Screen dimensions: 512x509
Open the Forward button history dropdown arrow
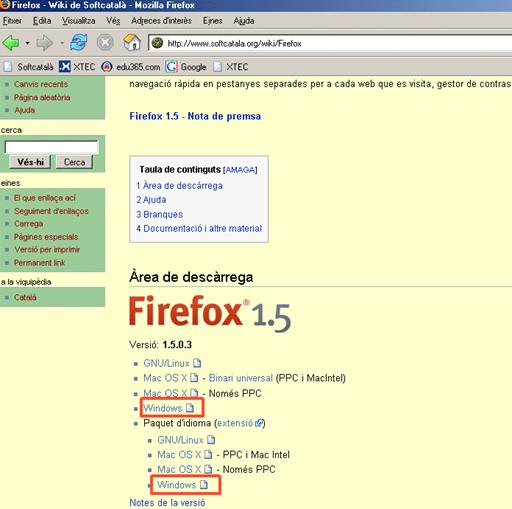tap(62, 43)
